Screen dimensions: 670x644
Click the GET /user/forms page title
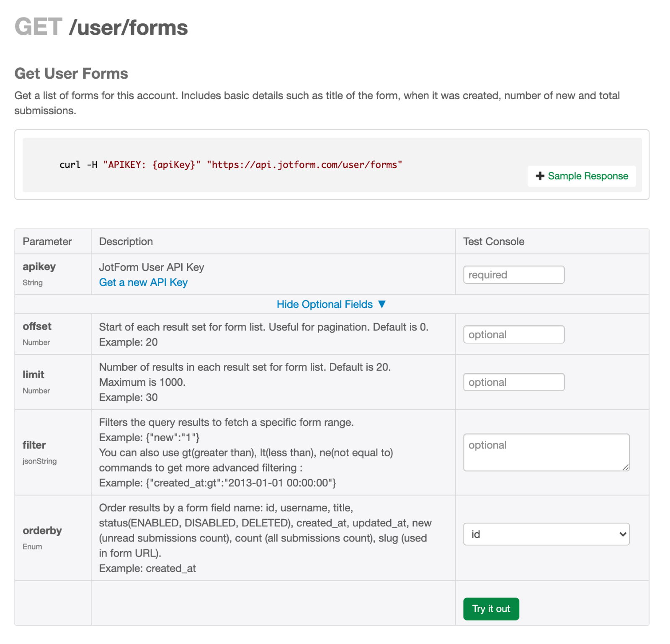tap(101, 27)
